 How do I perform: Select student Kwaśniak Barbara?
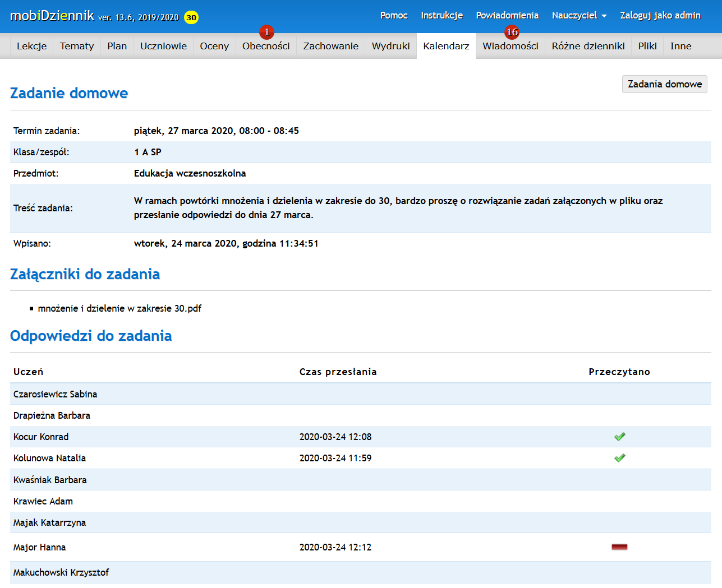click(50, 480)
